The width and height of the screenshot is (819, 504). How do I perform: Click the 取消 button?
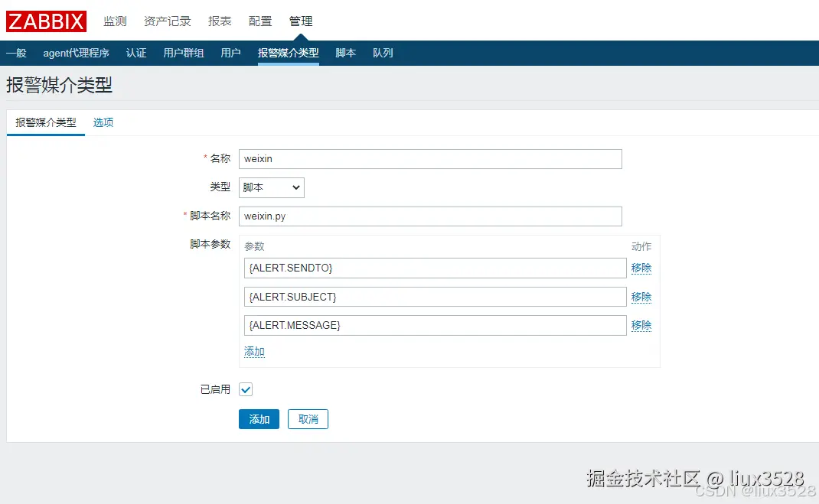(x=308, y=419)
